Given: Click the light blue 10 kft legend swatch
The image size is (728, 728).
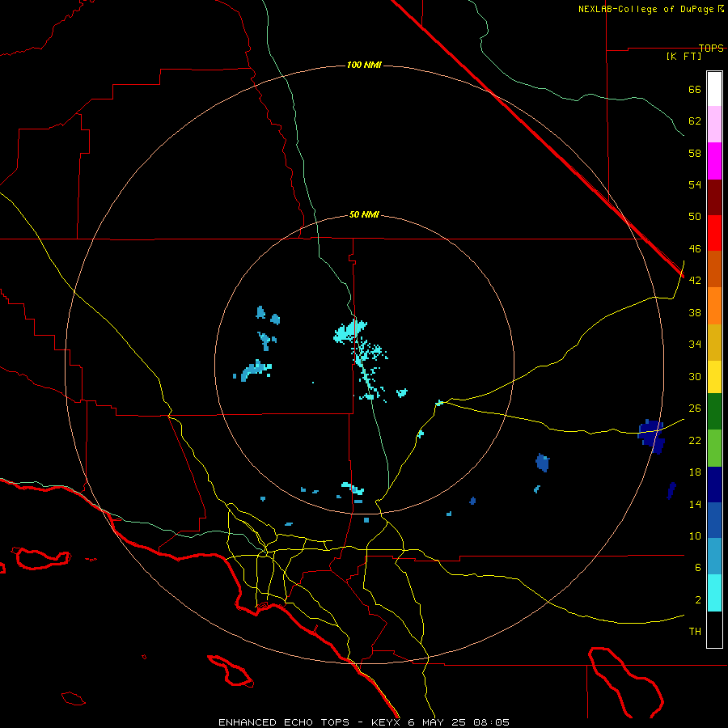Looking at the screenshot, I should pos(714,557).
